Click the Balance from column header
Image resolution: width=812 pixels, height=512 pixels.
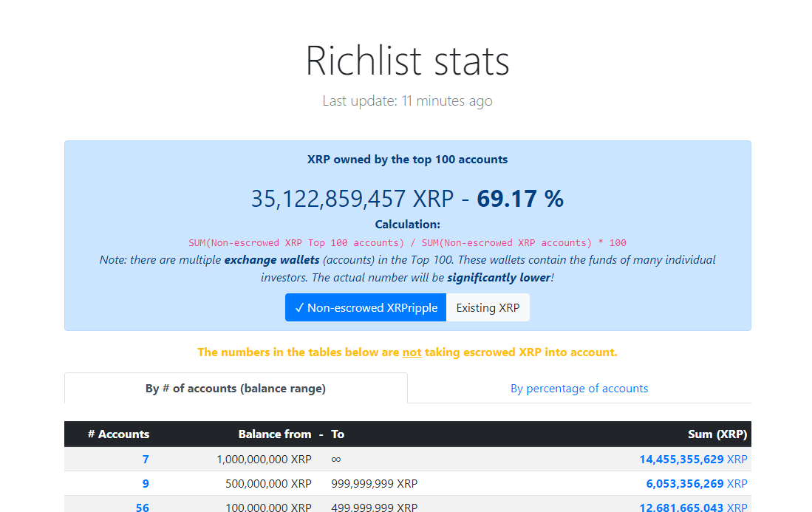point(275,434)
